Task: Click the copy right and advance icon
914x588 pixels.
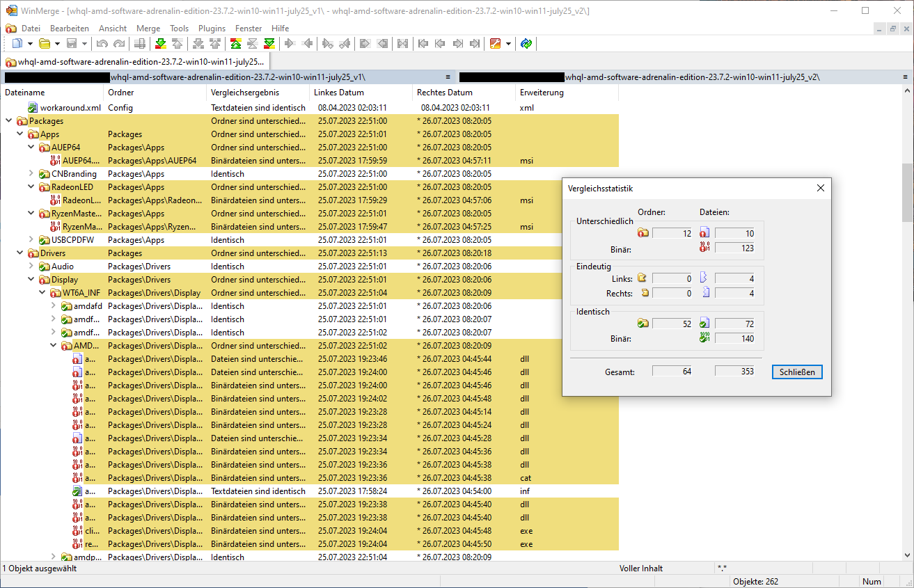Action: click(328, 44)
